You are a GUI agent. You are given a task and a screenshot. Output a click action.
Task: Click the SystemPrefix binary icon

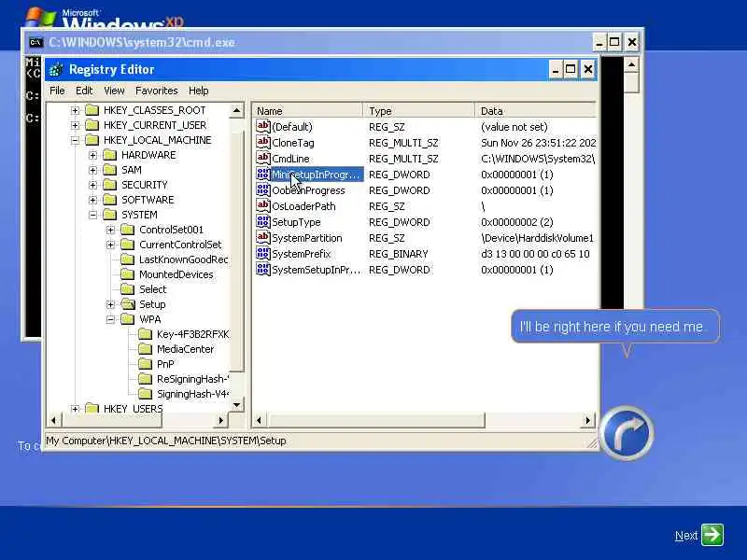(x=263, y=253)
